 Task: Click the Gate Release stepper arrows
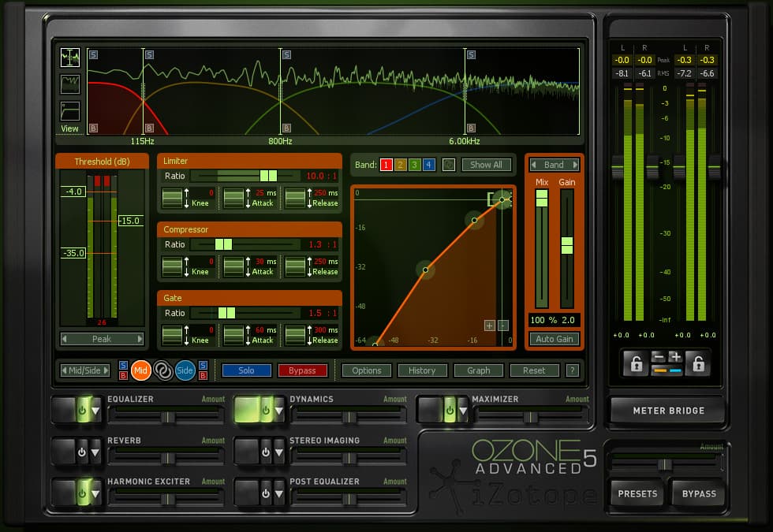pos(309,335)
